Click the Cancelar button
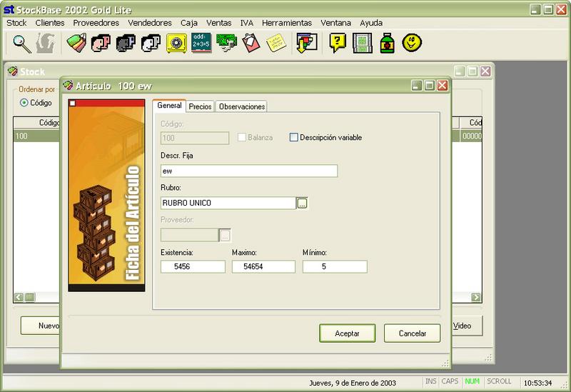This screenshot has height=392, width=571. coord(413,333)
